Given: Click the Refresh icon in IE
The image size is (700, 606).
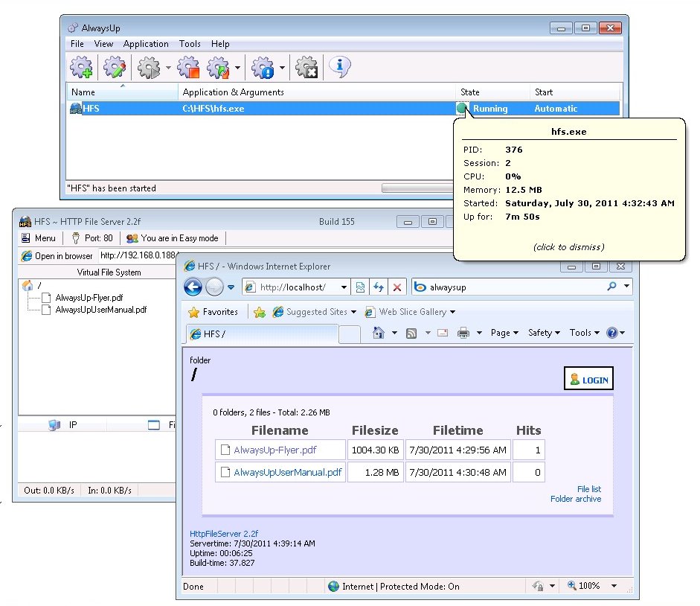Looking at the screenshot, I should pyautogui.click(x=379, y=287).
